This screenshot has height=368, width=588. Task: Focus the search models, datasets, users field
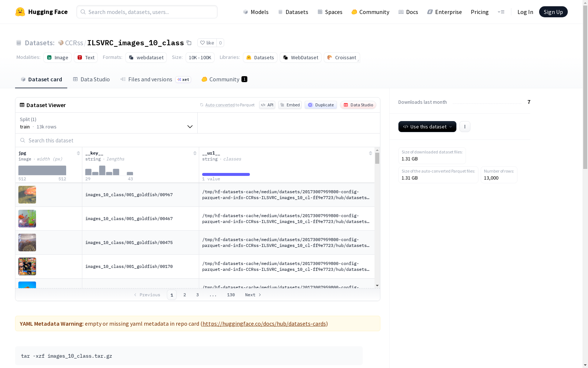[147, 12]
